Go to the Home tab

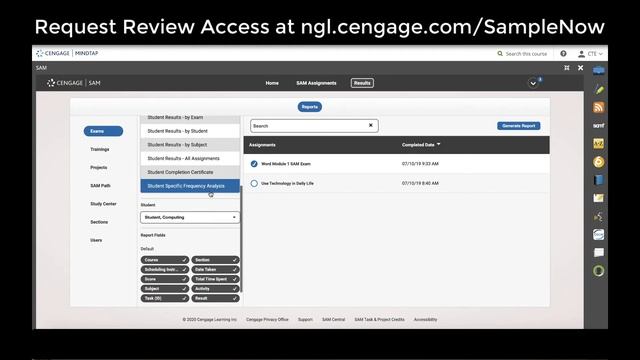coord(272,83)
